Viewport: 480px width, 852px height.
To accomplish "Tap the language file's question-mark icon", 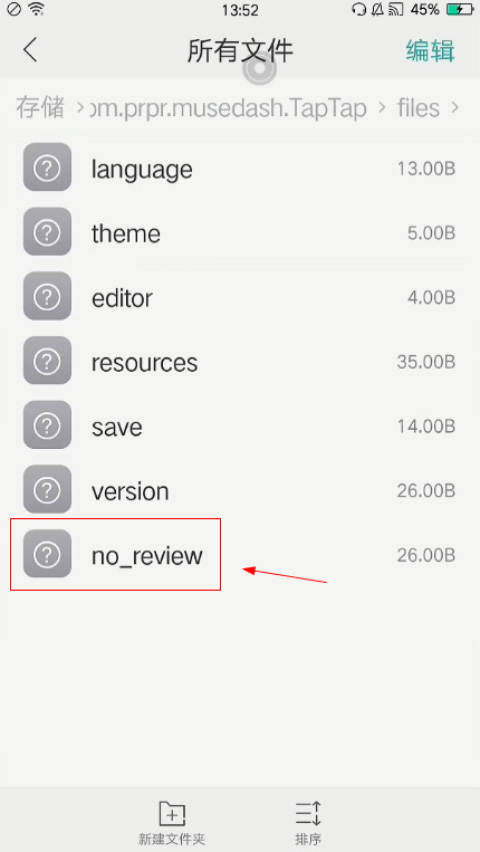I will coord(47,167).
